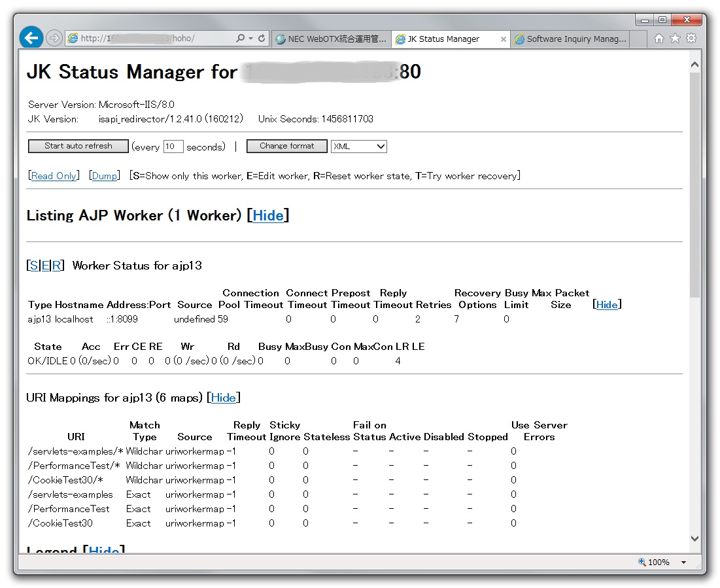Open the Tools gear icon

click(691, 39)
